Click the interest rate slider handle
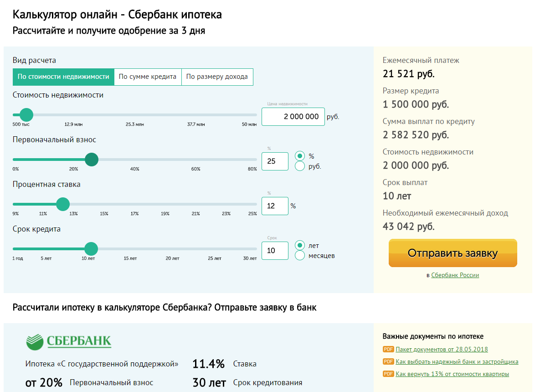This screenshot has height=392, width=535. [63, 204]
